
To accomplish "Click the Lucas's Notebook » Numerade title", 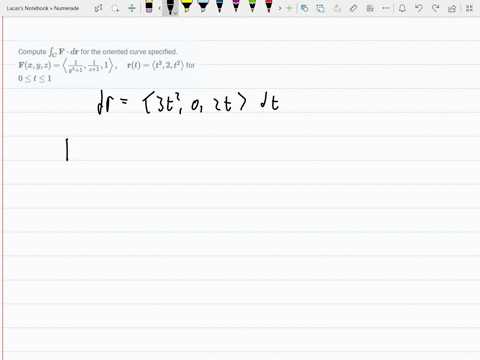I will tap(43, 8).
